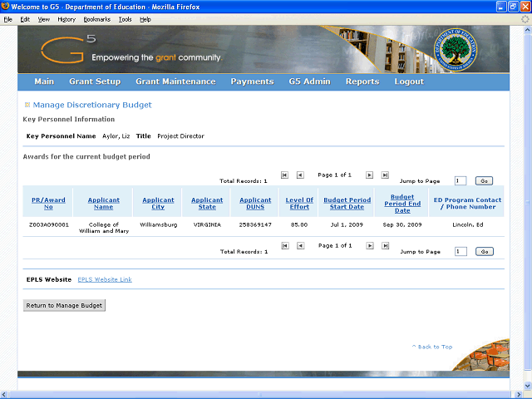Image resolution: width=532 pixels, height=399 pixels.
Task: Open the Grant Maintenance navigation tab
Action: [175, 81]
